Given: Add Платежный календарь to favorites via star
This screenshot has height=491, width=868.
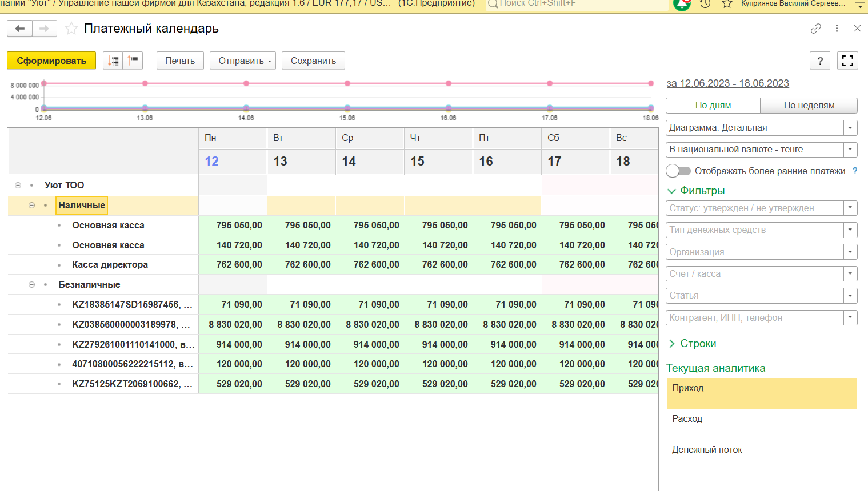Looking at the screenshot, I should (71, 29).
